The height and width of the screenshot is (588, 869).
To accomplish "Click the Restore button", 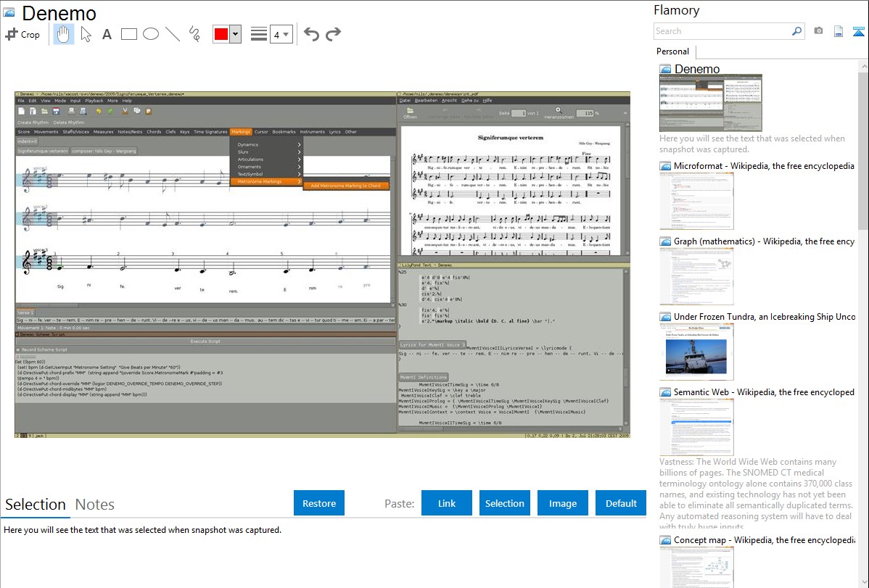I will 319,503.
